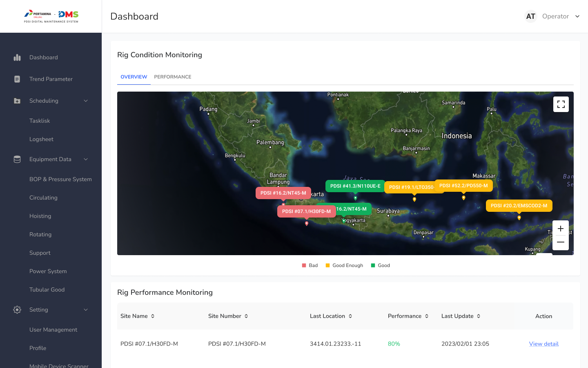588x368 pixels.
Task: Select the Overview tab
Action: point(134,77)
